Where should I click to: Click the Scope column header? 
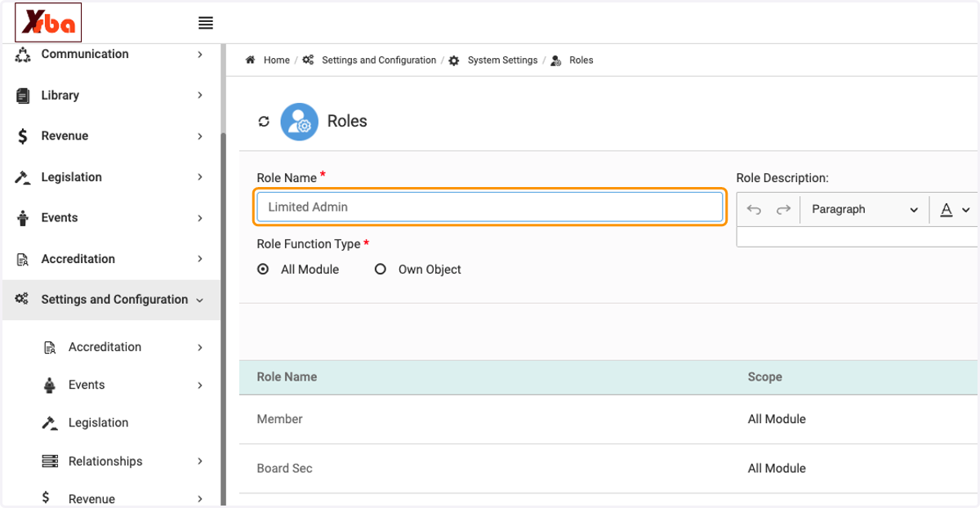[x=764, y=377]
